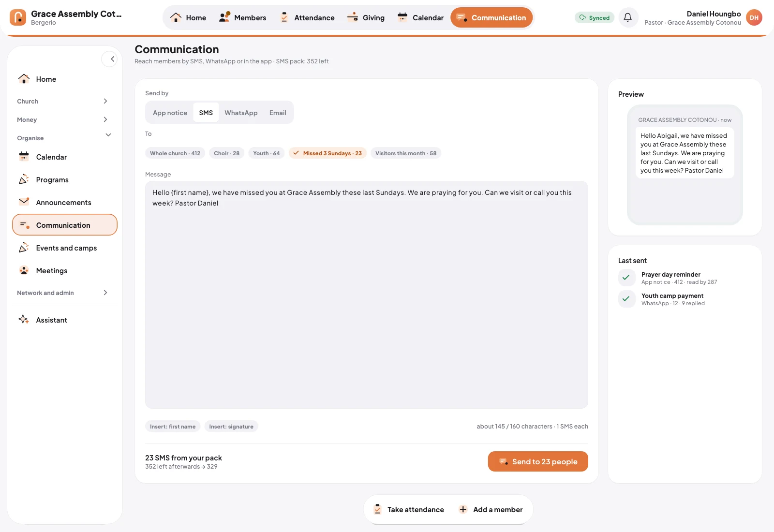
Task: Click Add a member in the bottom bar
Action: point(491,510)
